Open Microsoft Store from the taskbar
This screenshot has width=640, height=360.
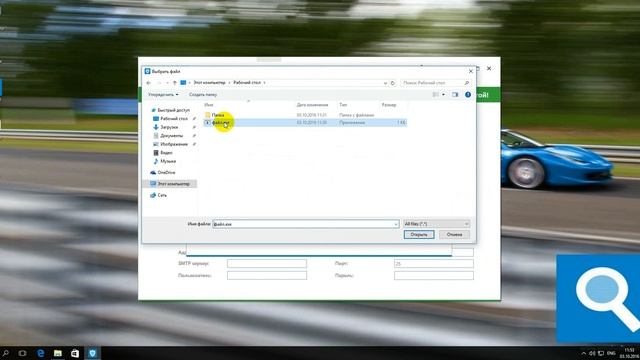pos(75,353)
